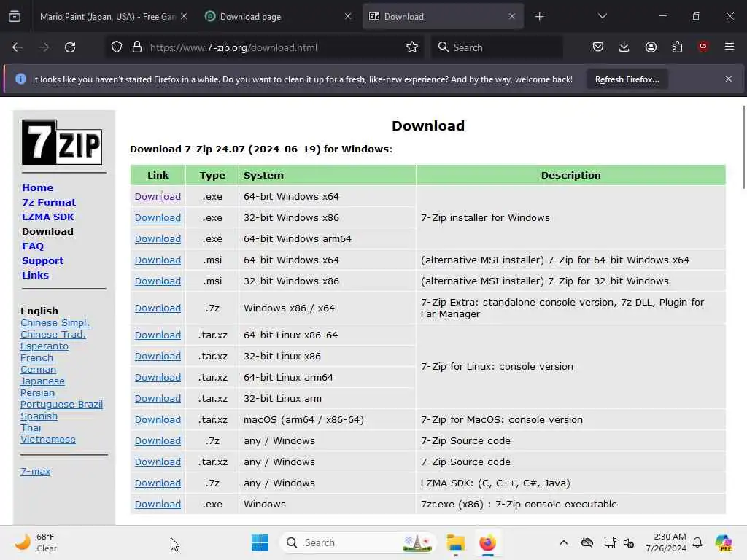Show hidden system tray icons
This screenshot has width=747, height=560.
[x=564, y=542]
